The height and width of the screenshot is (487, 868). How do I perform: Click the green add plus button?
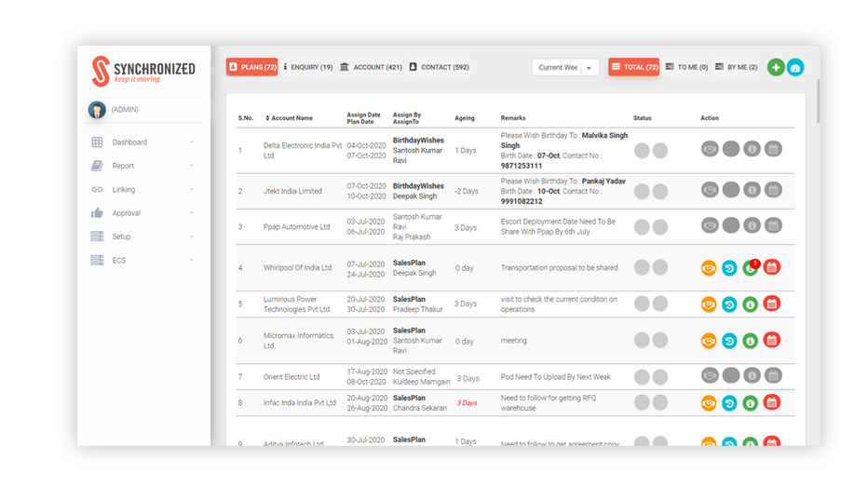click(x=776, y=68)
